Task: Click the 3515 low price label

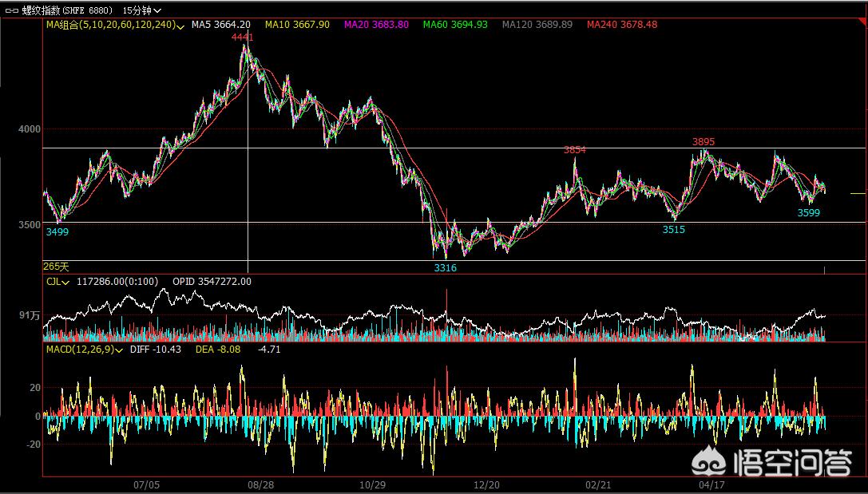Action: click(674, 230)
